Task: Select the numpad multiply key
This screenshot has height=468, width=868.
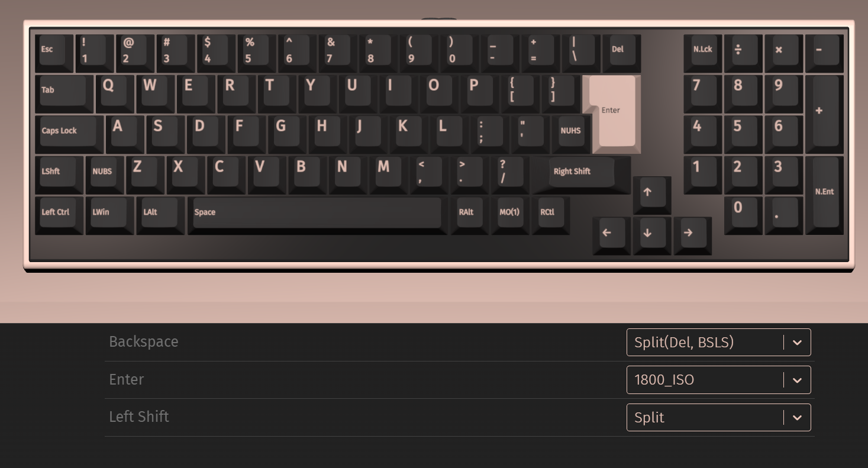Action: (784, 53)
